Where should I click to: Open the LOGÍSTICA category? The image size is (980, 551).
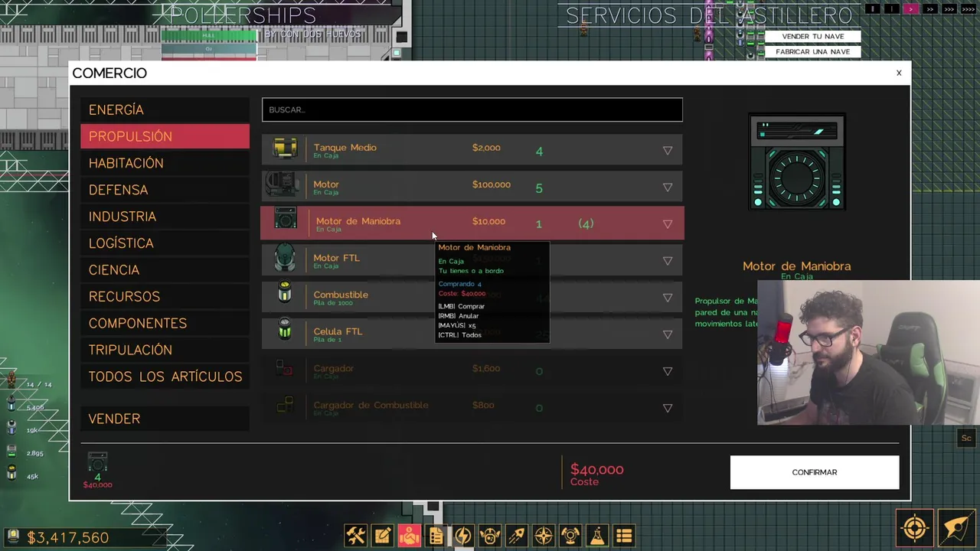tap(165, 243)
